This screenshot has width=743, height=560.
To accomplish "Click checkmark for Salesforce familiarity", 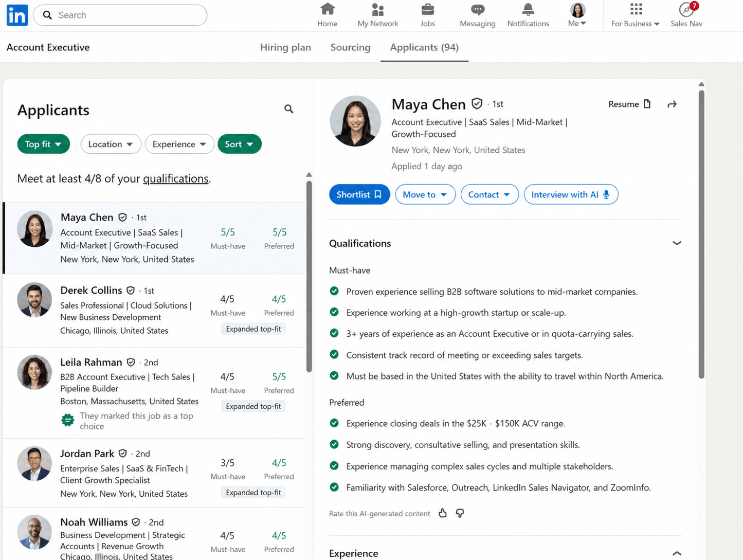I will point(334,487).
